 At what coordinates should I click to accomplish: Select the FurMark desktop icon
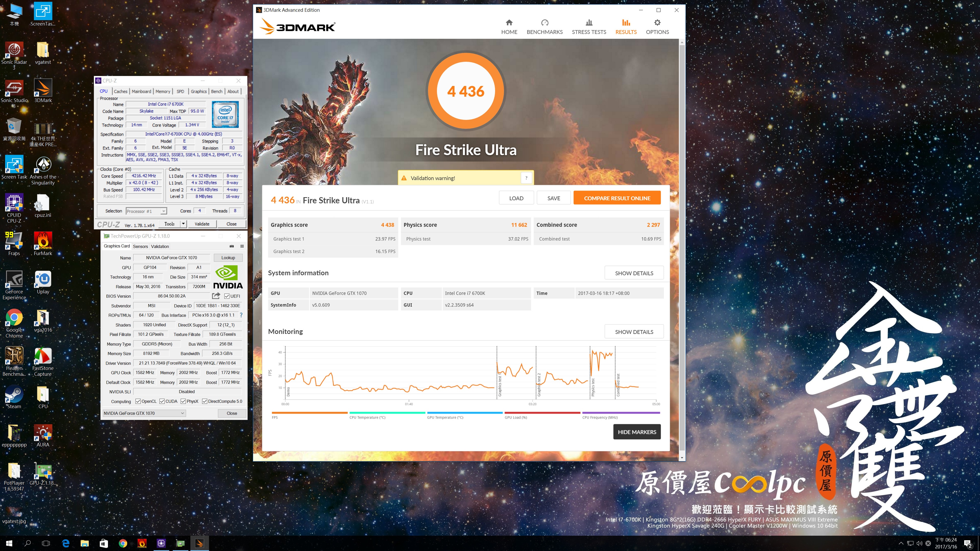point(43,244)
